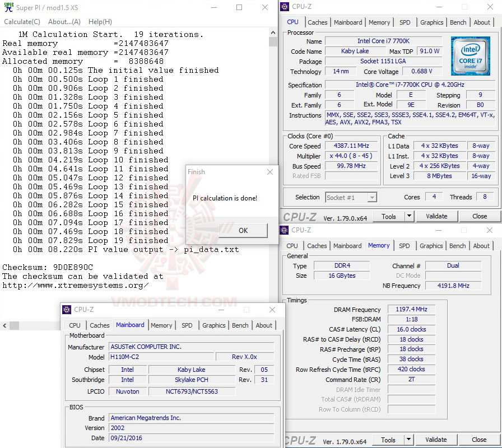Click the CPU-Z logo icon on the top window

point(284,6)
